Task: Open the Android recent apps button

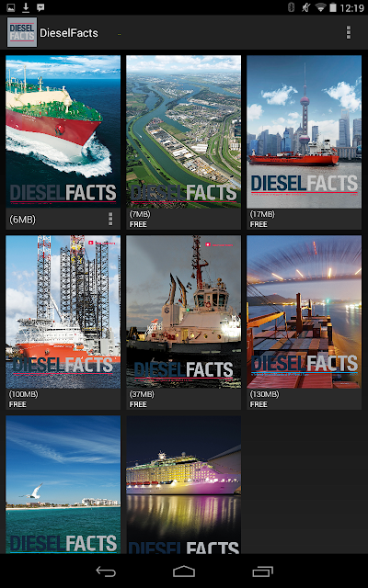Action: point(262,571)
